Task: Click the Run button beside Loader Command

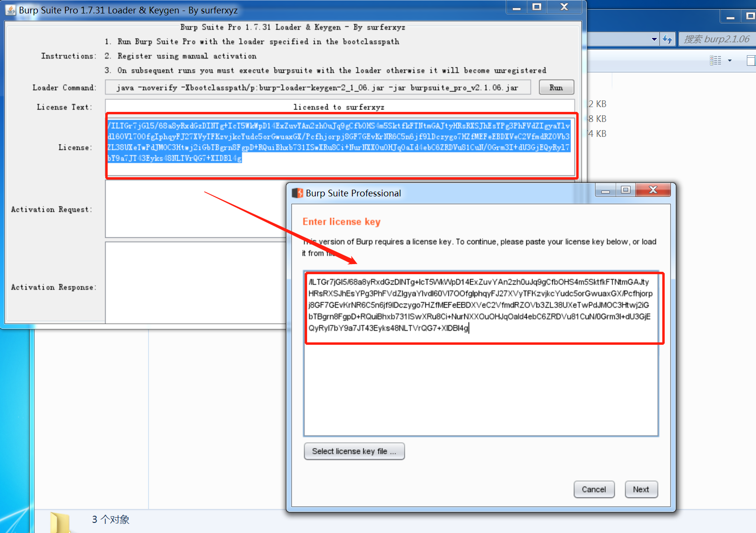Action: click(x=556, y=87)
